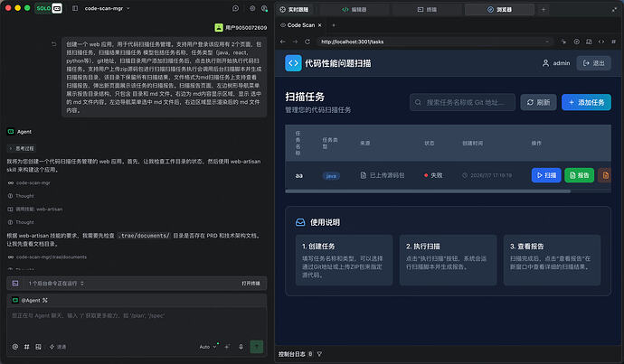Toggle the sidebar panel icon beside SOLO
Image resolution: width=624 pixels, height=364 pixels.
click(x=75, y=8)
